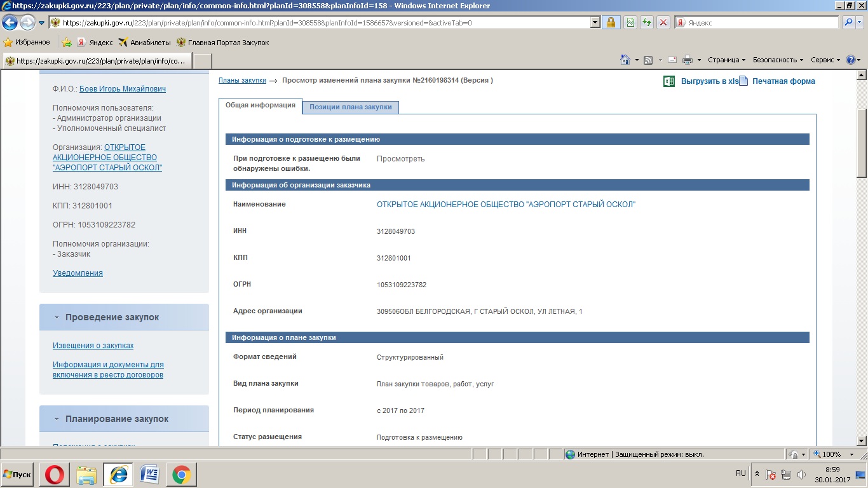868x488 pixels.
Task: Collapse the Проведение закупок section
Action: 57,317
